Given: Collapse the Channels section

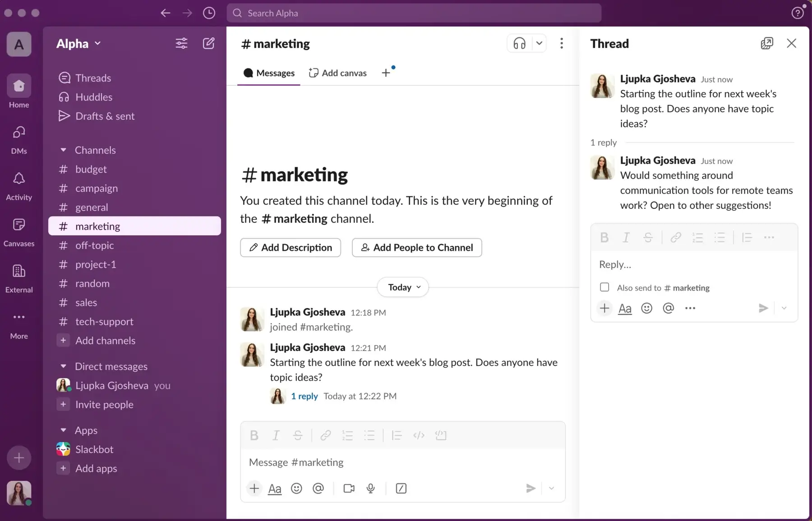Looking at the screenshot, I should tap(64, 150).
